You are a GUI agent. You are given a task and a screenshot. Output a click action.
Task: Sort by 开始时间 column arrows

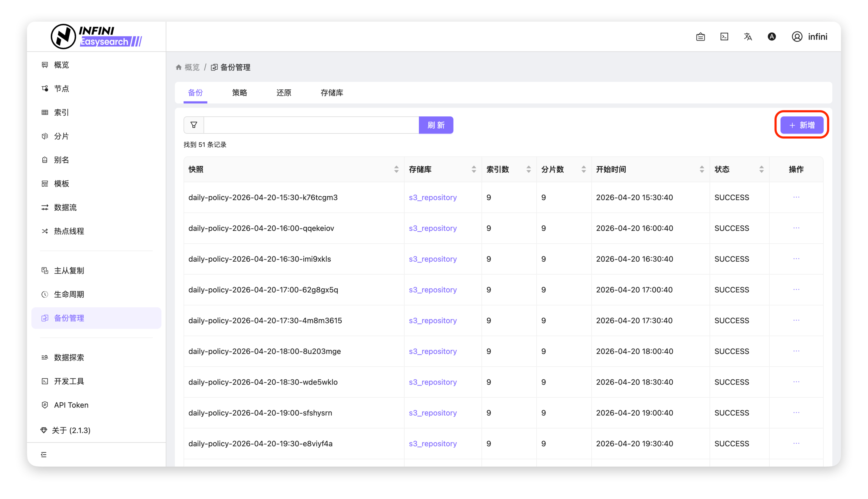(x=701, y=169)
